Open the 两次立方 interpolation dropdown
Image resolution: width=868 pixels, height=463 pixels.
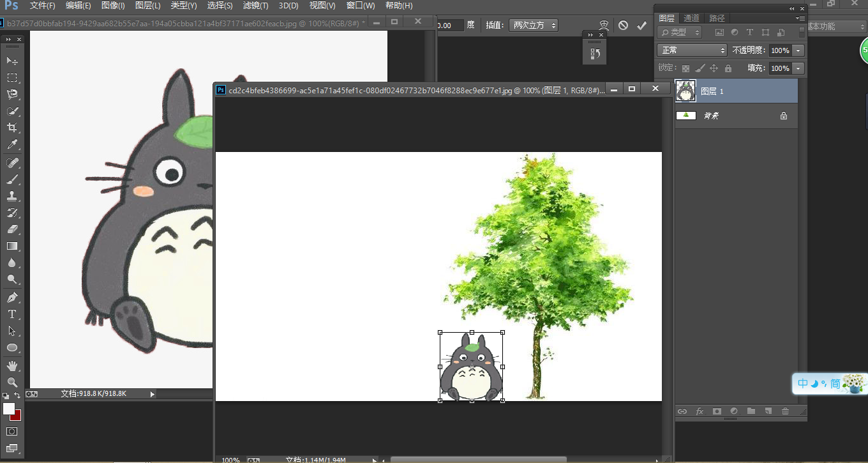coord(534,26)
